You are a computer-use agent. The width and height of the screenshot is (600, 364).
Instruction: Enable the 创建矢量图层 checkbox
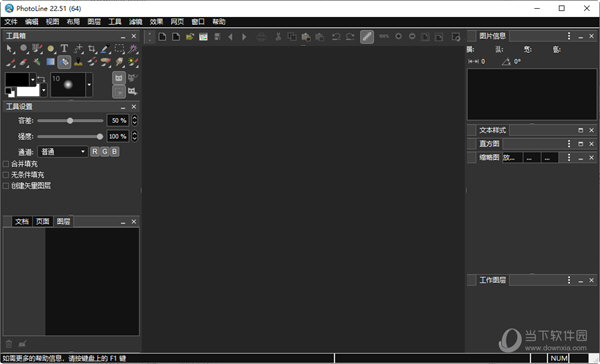(x=6, y=186)
